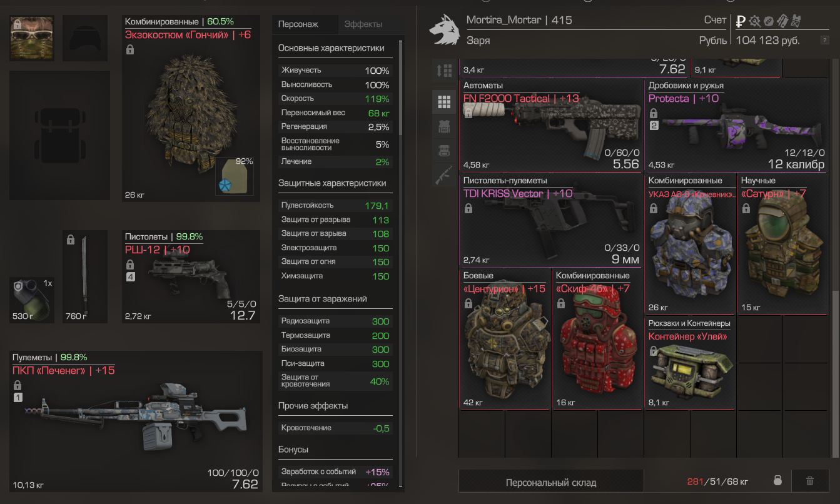Click the trash bin delete icon

[810, 481]
